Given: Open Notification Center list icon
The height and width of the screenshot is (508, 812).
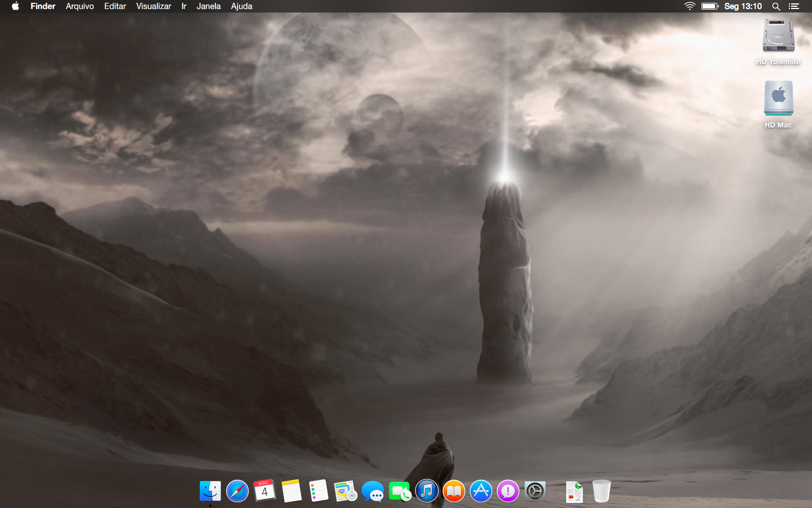Looking at the screenshot, I should tap(794, 6).
